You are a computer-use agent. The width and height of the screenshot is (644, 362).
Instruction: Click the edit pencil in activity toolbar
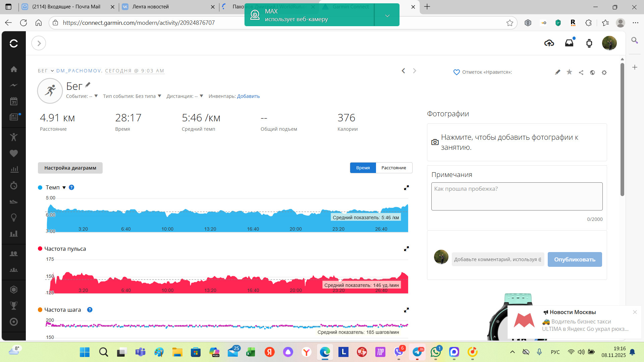[557, 72]
